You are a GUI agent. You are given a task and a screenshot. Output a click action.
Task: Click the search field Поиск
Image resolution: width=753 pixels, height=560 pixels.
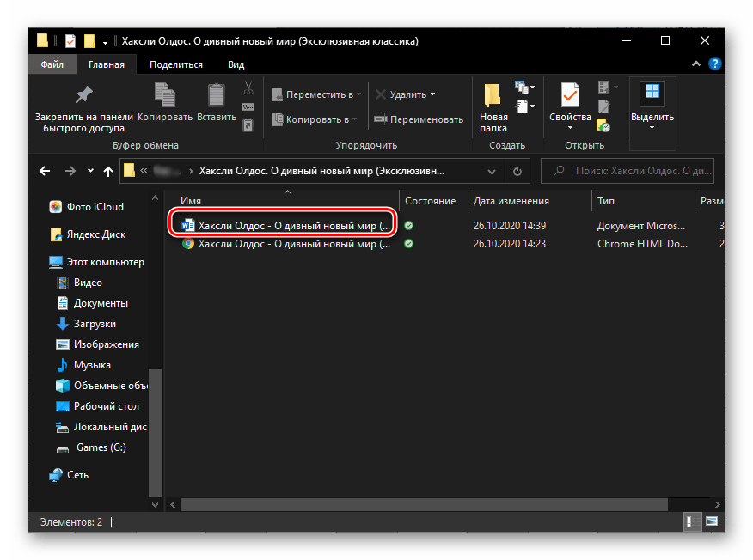627,171
